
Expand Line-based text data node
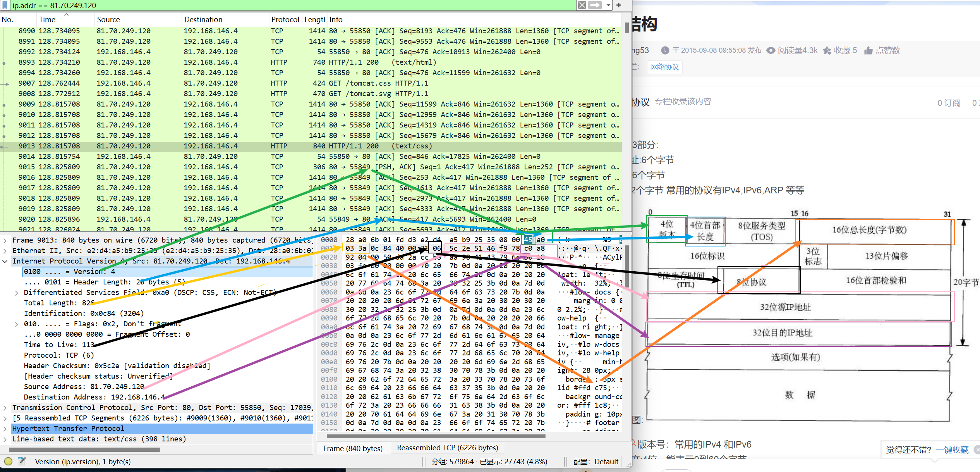tap(5, 439)
